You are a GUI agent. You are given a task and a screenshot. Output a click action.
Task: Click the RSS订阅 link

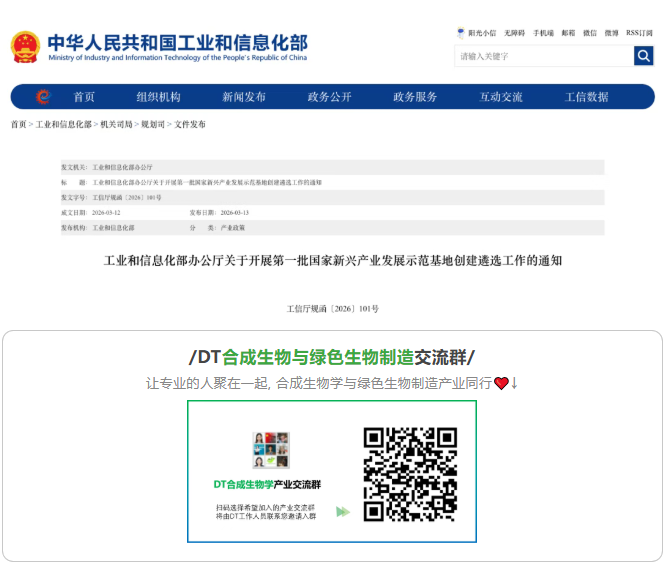pyautogui.click(x=639, y=33)
